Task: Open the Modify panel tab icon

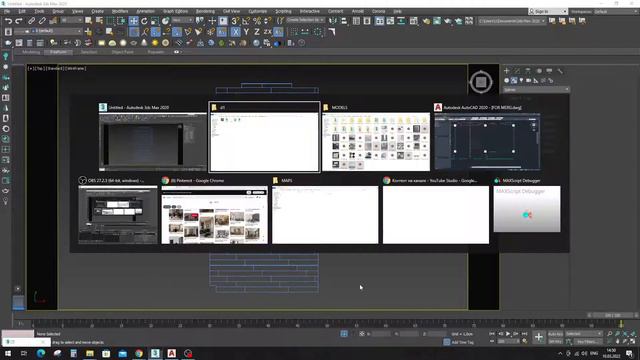Action: coord(517,71)
